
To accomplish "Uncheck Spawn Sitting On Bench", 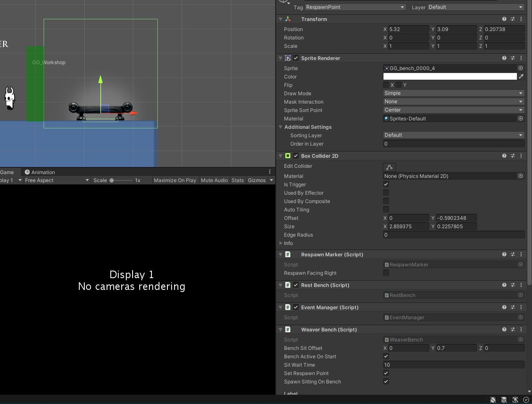I will (x=386, y=381).
